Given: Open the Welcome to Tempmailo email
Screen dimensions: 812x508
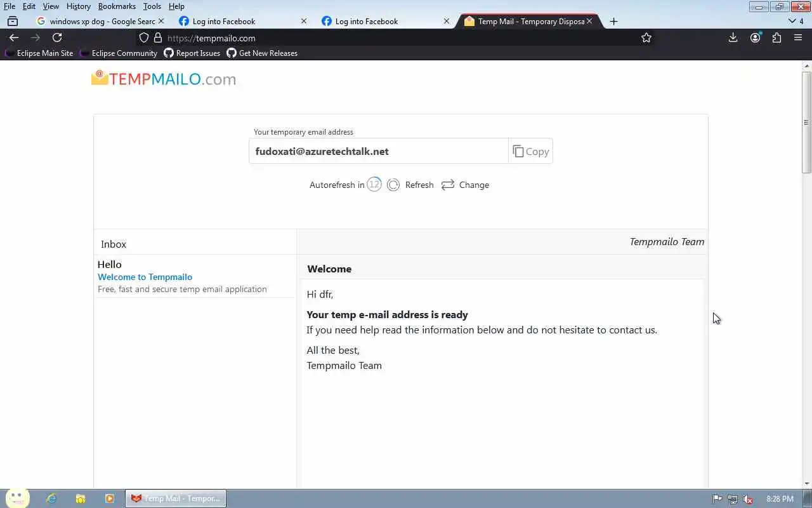Looking at the screenshot, I should (145, 277).
